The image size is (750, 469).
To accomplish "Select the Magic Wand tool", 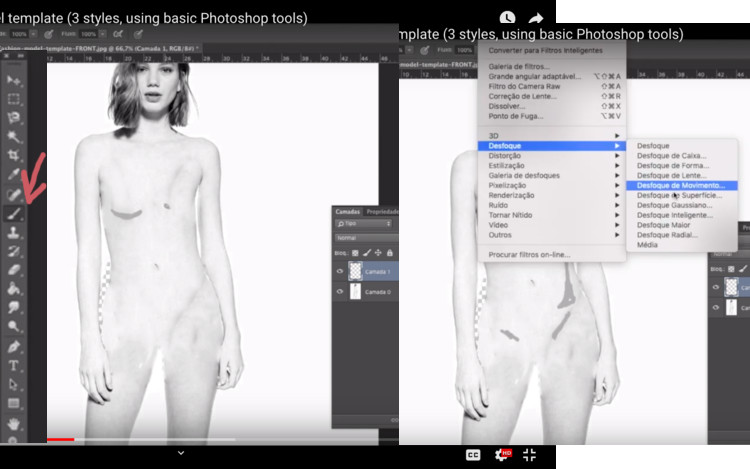I will point(13,137).
